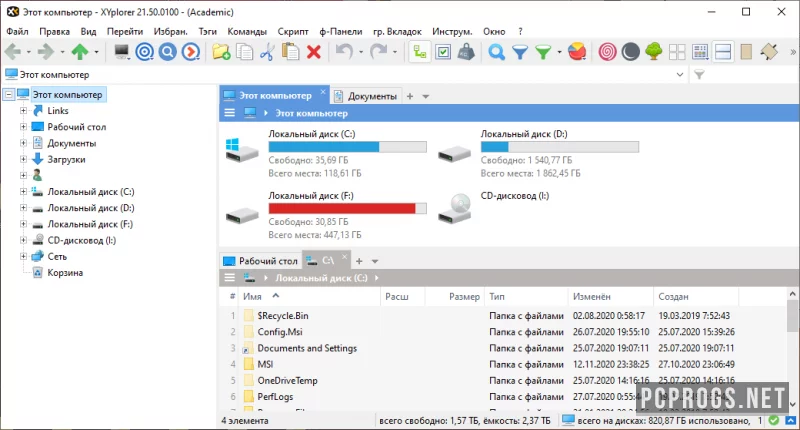
Task: Expand Локальный диск (D:) in tree
Action: pos(23,208)
